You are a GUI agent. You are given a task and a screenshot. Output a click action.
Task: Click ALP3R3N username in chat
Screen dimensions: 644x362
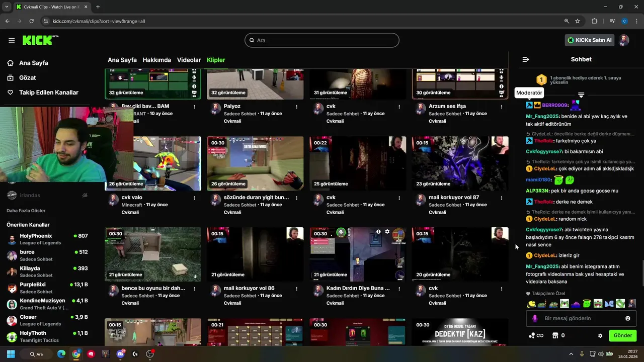pos(537,191)
